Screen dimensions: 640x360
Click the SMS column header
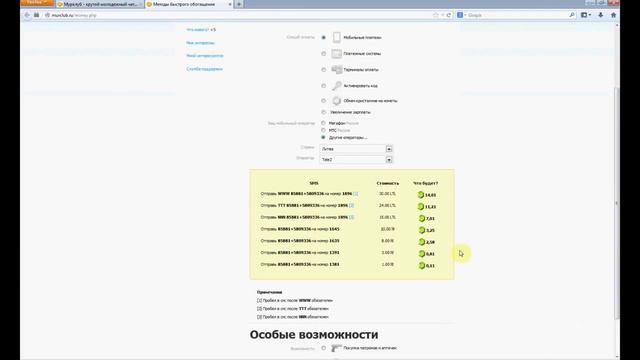coord(314,183)
